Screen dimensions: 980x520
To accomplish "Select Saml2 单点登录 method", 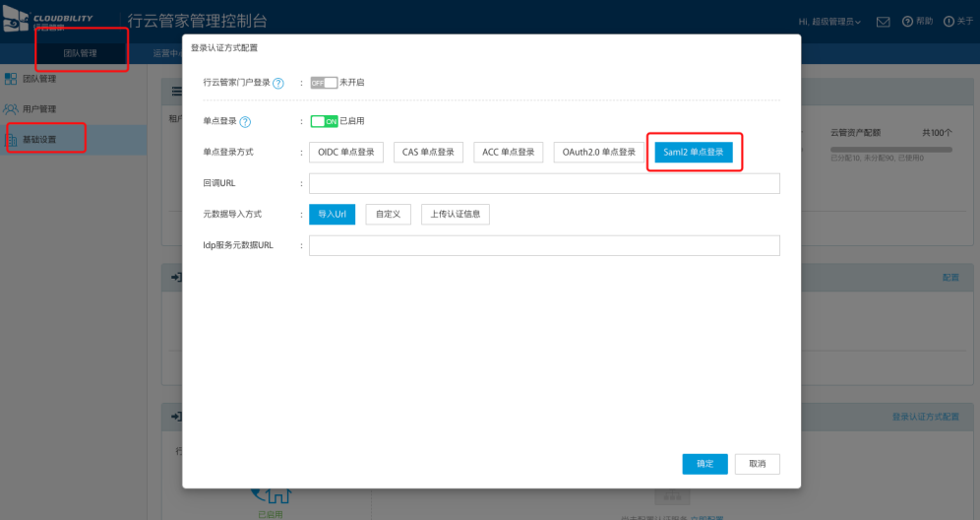I will pyautogui.click(x=694, y=152).
